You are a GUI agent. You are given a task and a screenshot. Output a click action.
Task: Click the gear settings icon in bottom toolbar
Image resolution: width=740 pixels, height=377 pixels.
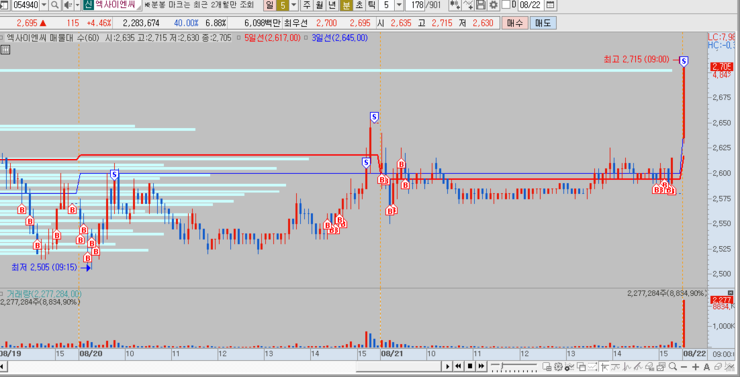(x=558, y=367)
